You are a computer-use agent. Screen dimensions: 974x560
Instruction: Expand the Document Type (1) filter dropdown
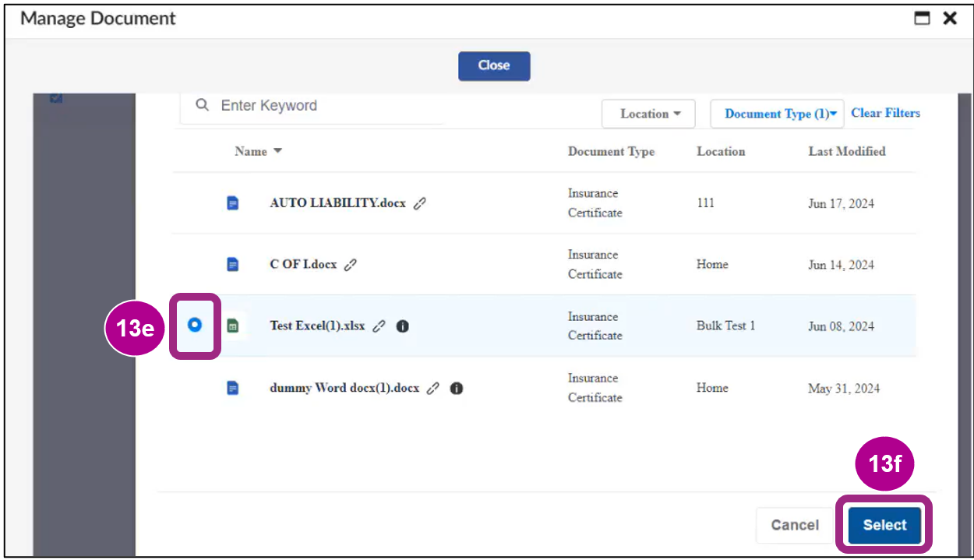pos(777,114)
